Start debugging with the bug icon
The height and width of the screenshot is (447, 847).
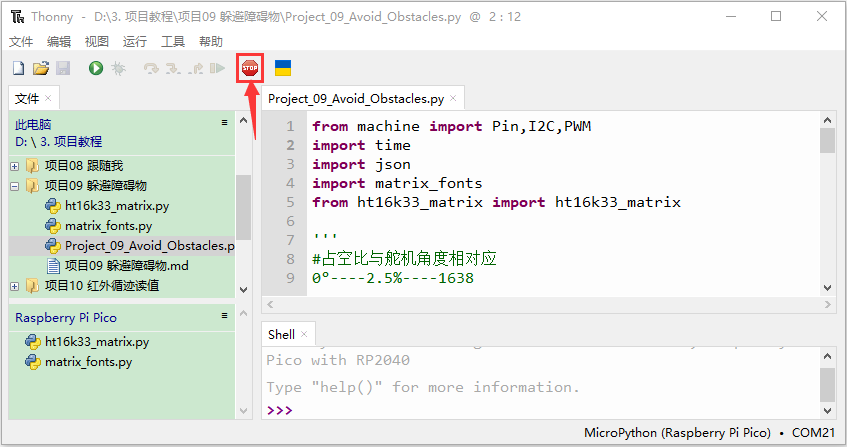point(118,68)
